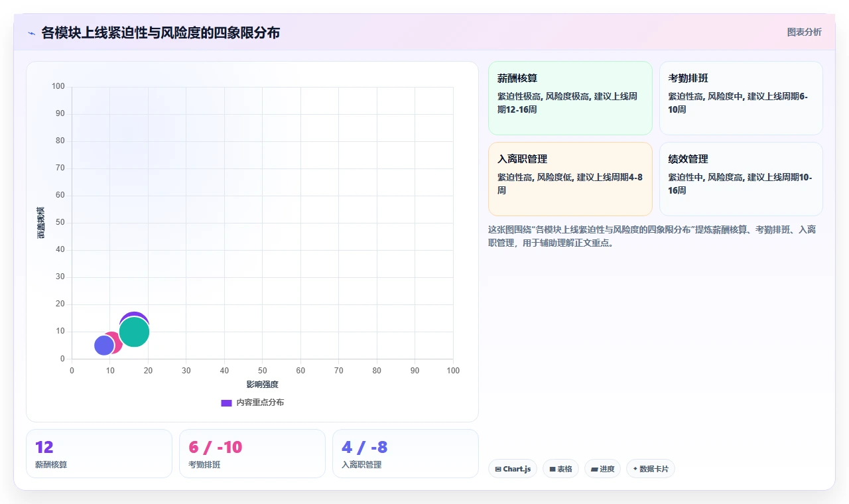
Task: Click the Chart.js chip icon
Action: pos(498,470)
